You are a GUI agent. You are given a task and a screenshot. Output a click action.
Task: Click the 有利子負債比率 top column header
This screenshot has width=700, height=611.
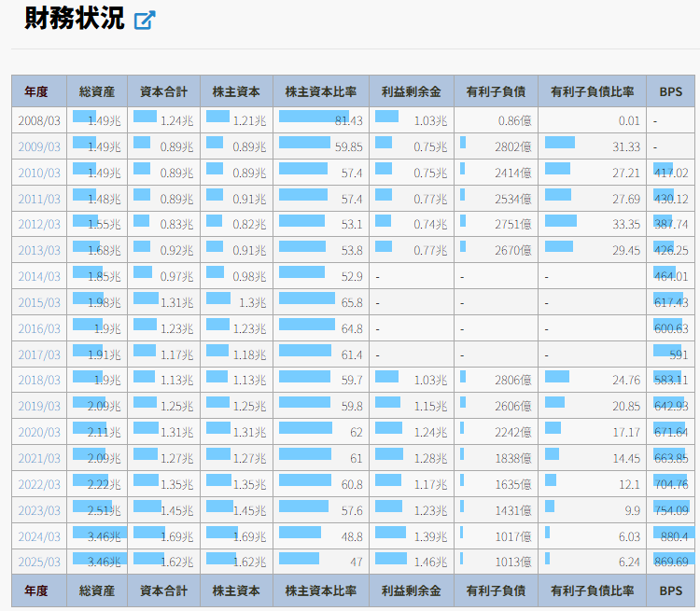592,91
